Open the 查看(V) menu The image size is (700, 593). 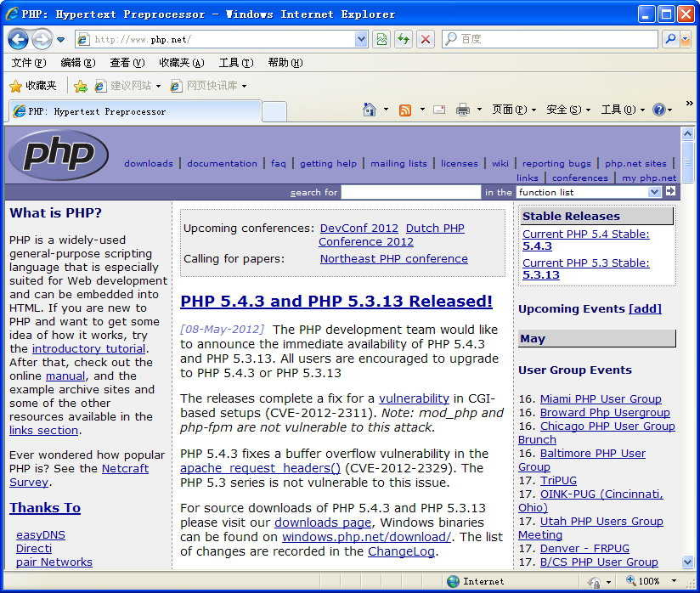(127, 63)
